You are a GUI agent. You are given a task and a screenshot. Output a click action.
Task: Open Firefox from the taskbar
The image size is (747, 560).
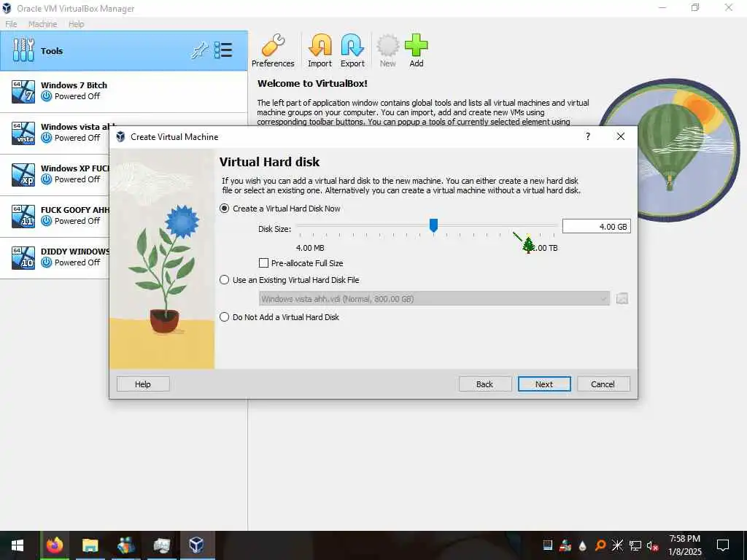click(x=55, y=545)
